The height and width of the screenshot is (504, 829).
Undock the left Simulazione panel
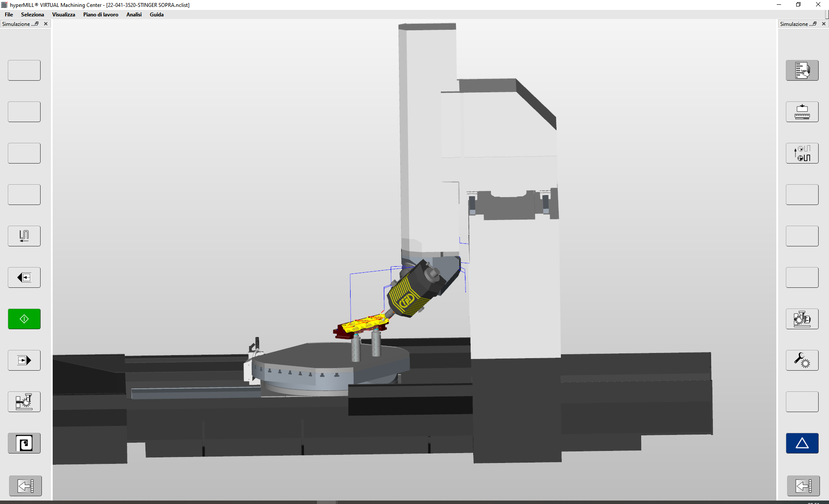[x=37, y=24]
